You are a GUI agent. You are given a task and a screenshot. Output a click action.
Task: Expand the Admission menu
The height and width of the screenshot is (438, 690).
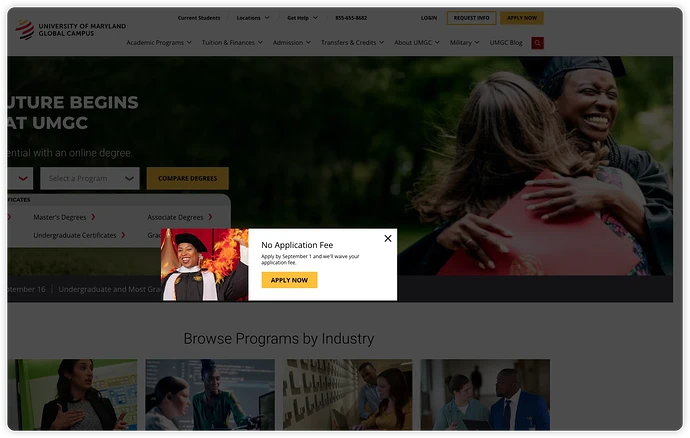(x=292, y=43)
